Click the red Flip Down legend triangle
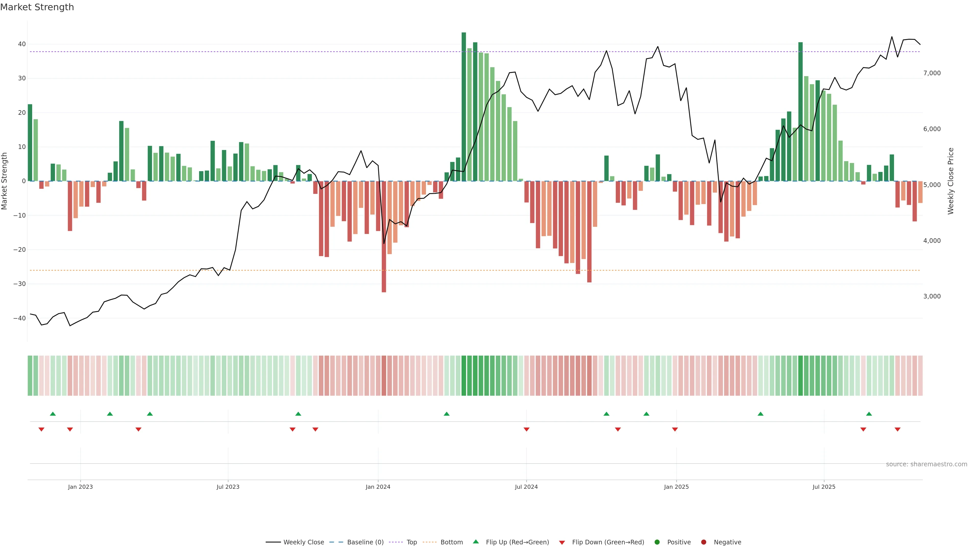Image resolution: width=980 pixels, height=551 pixels. coord(562,543)
